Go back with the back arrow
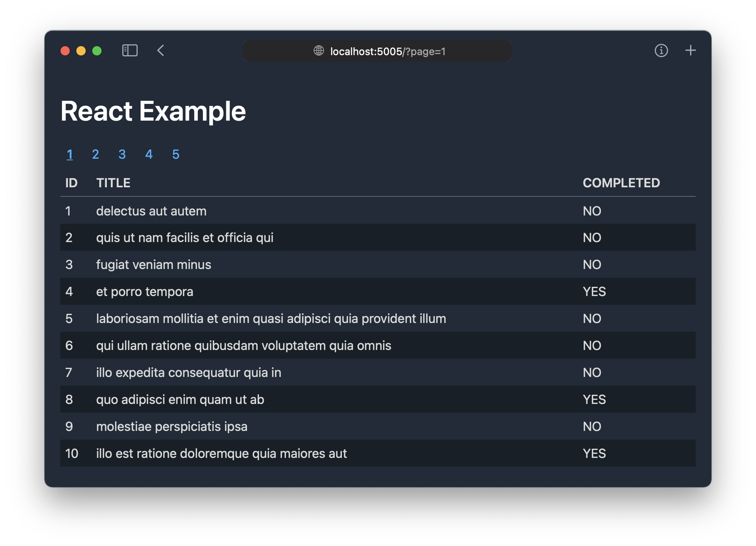 (x=161, y=51)
